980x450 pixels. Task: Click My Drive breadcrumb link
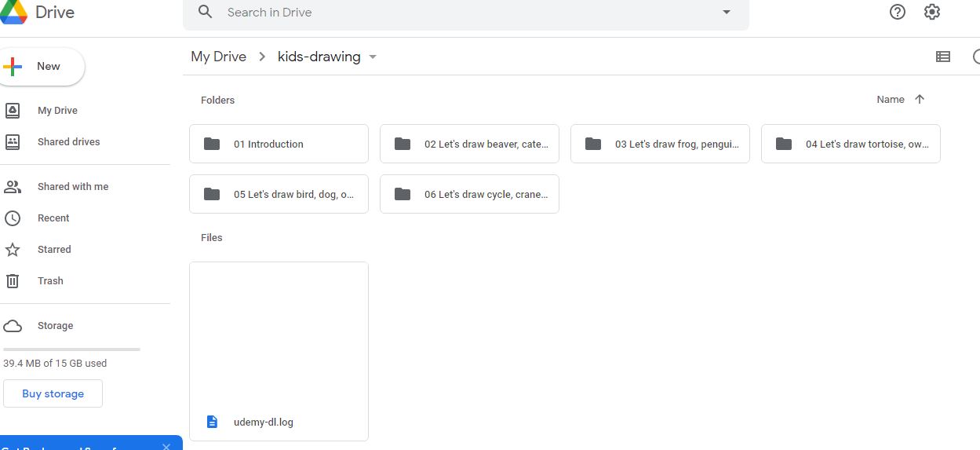point(218,57)
